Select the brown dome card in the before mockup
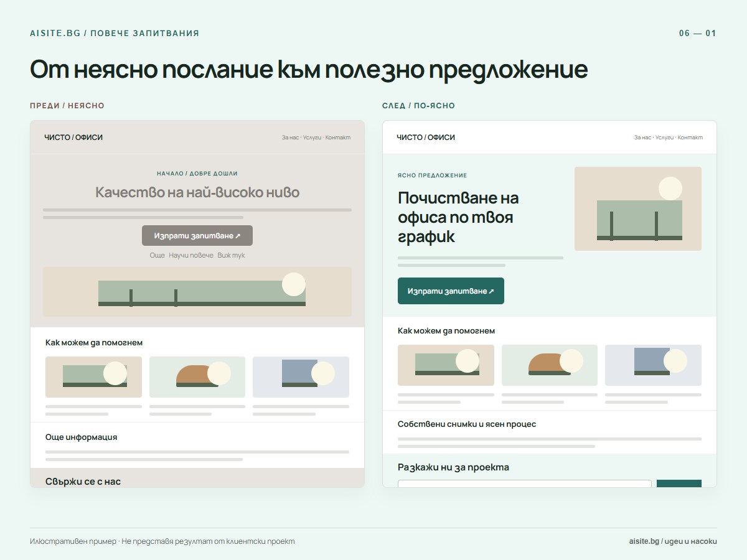Viewport: 747px width, 560px height. coord(197,377)
